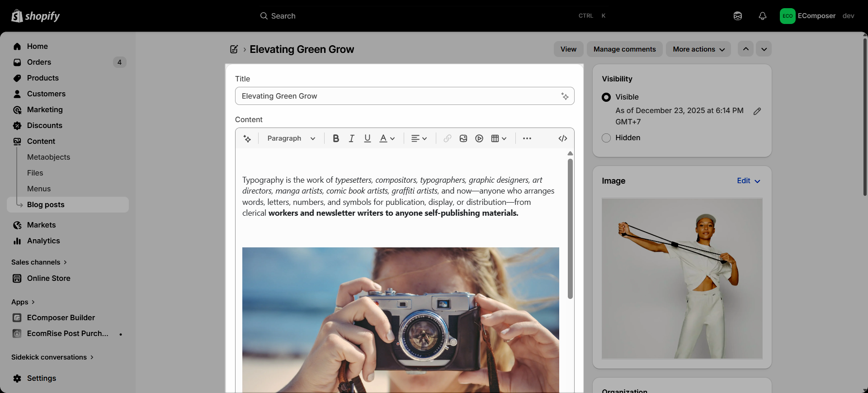Go to the next blog post arrow

[764, 49]
